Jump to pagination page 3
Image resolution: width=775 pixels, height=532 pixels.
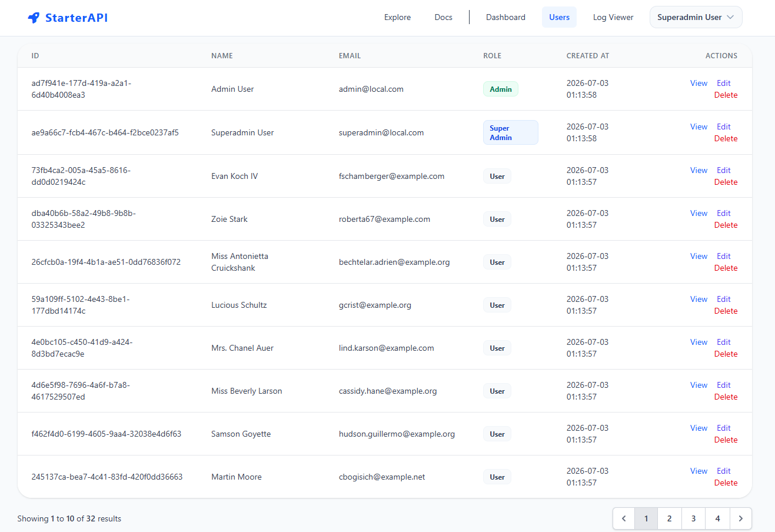[694, 518]
